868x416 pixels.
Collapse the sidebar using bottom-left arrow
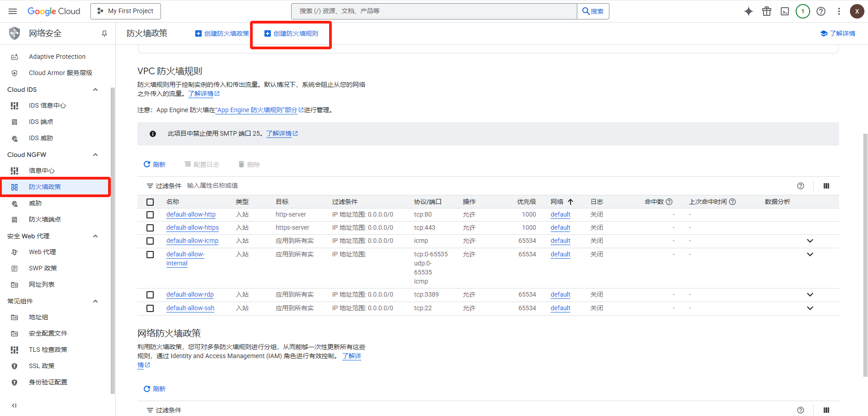14,406
